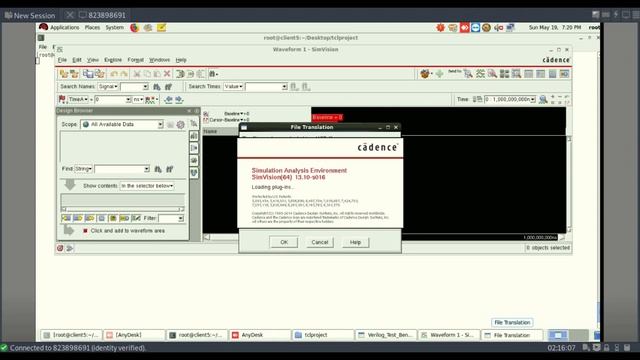Click the zoom magnifier beside Time range

[543, 99]
